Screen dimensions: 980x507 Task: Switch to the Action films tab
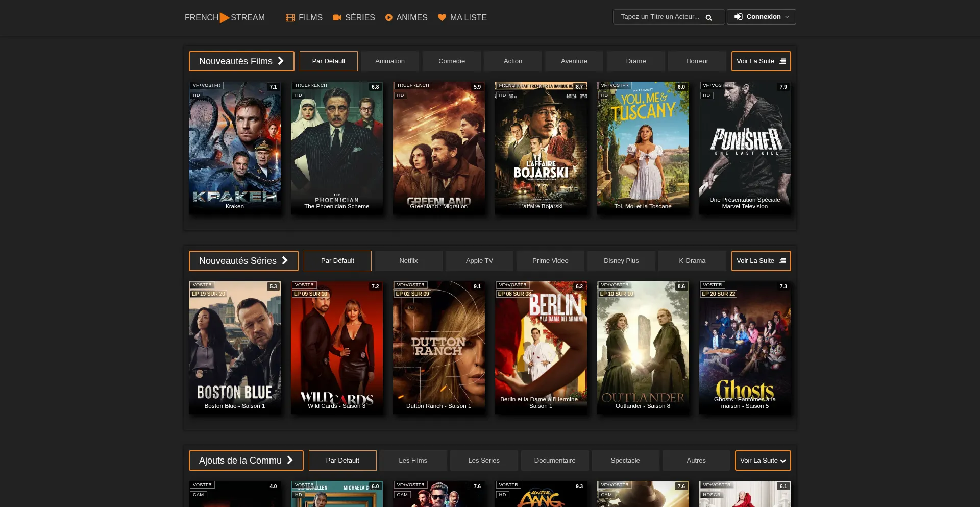tap(513, 61)
